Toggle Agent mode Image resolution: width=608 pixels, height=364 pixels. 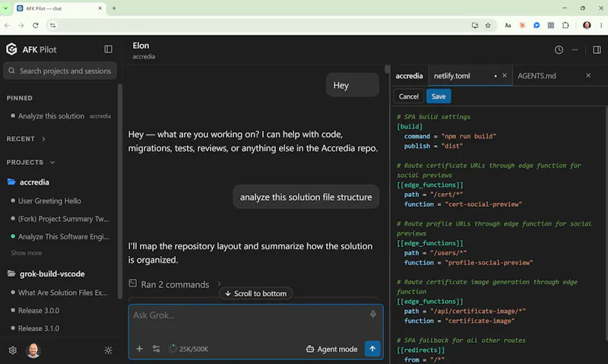(331, 349)
